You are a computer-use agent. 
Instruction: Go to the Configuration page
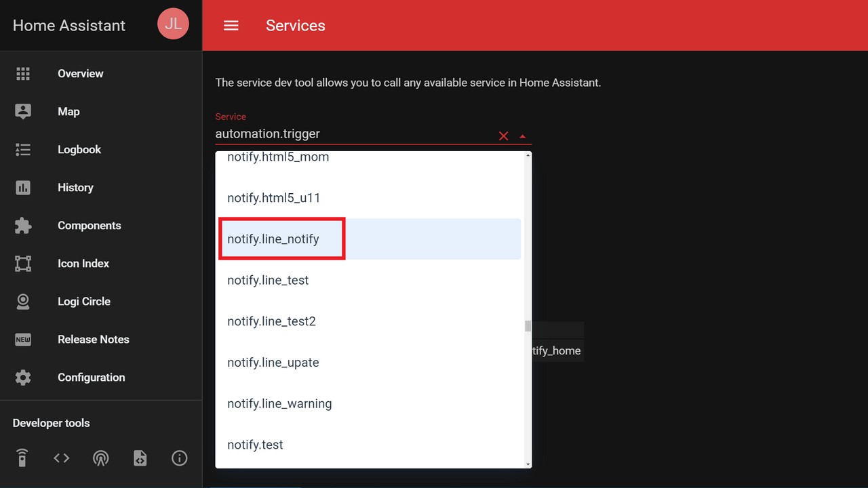92,378
